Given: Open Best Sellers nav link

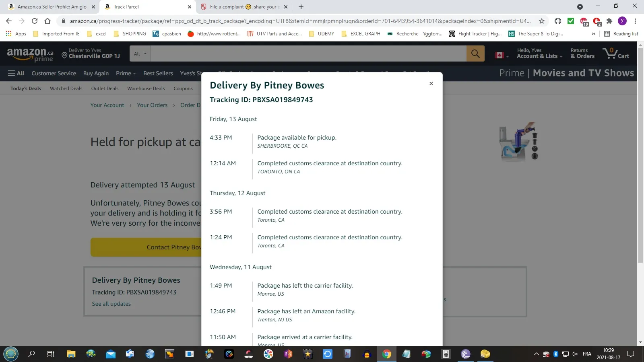Looking at the screenshot, I should click(158, 73).
